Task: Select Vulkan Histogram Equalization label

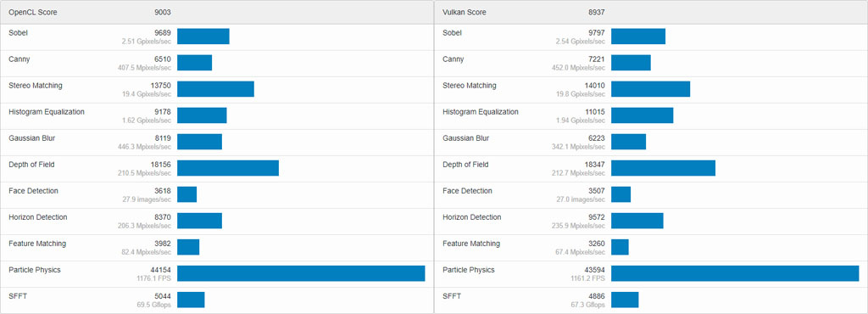Action: [x=481, y=112]
